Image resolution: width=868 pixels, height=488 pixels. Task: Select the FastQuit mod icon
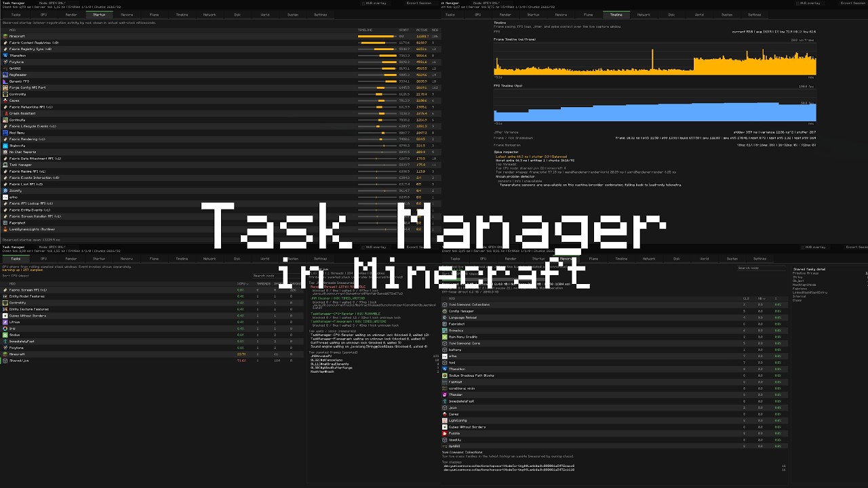(x=445, y=382)
